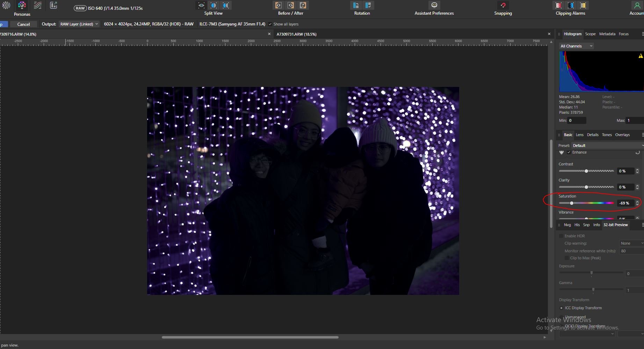Open the Account icon

pyautogui.click(x=637, y=5)
